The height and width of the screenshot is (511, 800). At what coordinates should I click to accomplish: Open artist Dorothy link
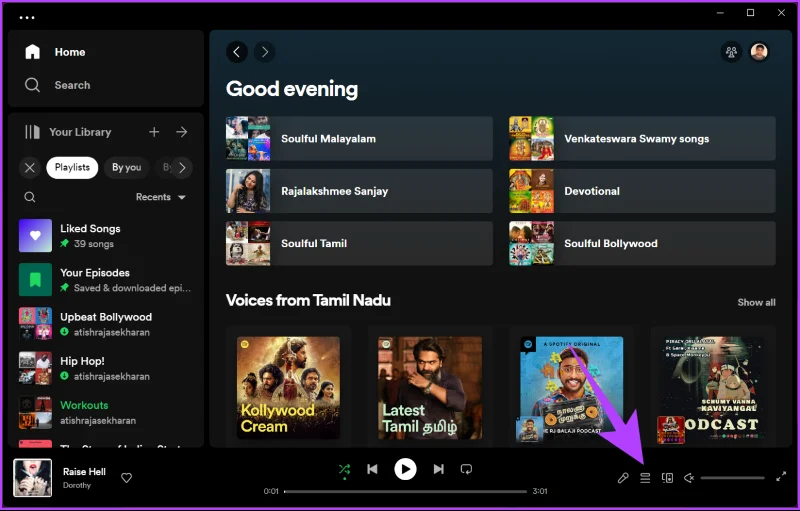click(77, 486)
